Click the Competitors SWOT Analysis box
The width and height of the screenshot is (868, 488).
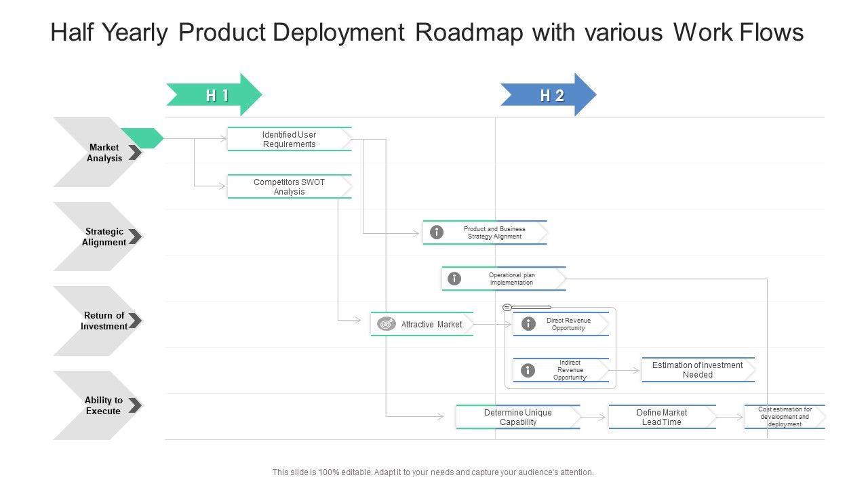(x=289, y=186)
